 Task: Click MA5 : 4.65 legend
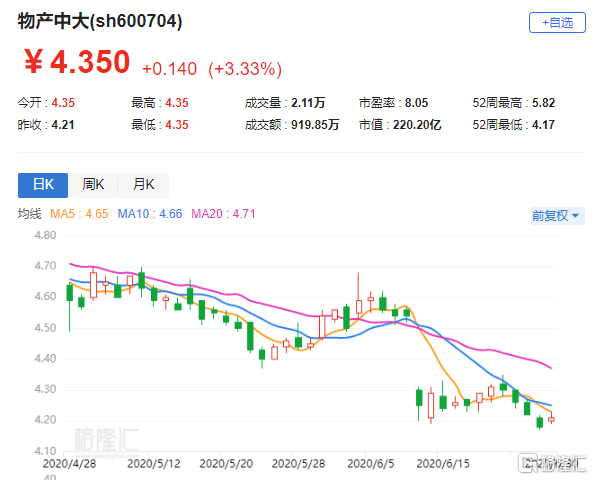pos(79,214)
